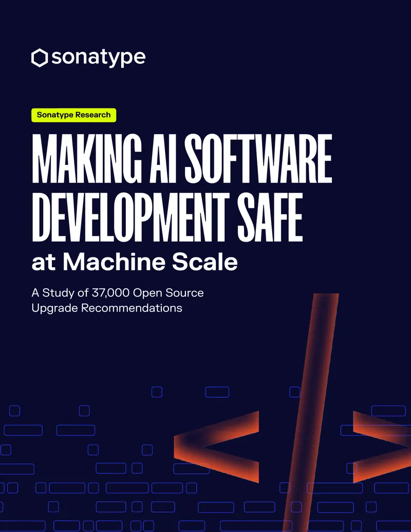Click the MAKING AI SOFTWARE headline
Screen dimensions: 411x532
[182, 158]
